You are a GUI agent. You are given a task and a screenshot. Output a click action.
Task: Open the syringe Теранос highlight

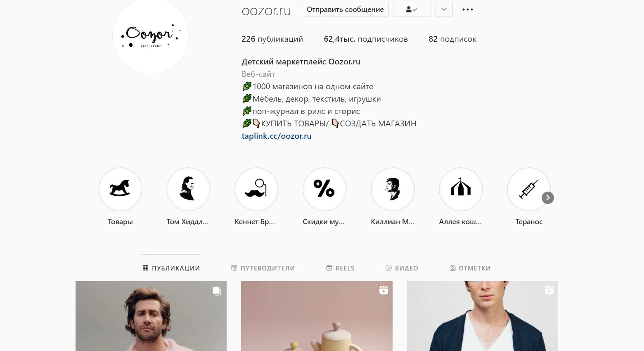click(x=529, y=189)
